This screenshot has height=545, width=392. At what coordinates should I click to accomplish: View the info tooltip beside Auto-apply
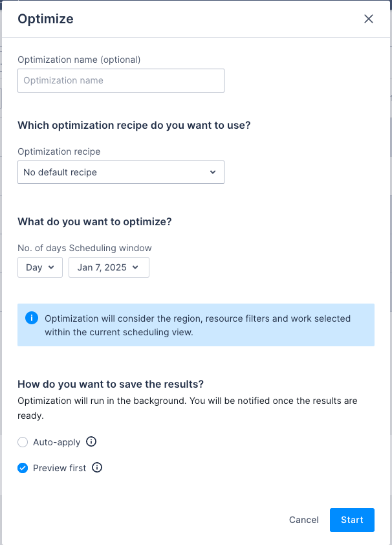91,442
